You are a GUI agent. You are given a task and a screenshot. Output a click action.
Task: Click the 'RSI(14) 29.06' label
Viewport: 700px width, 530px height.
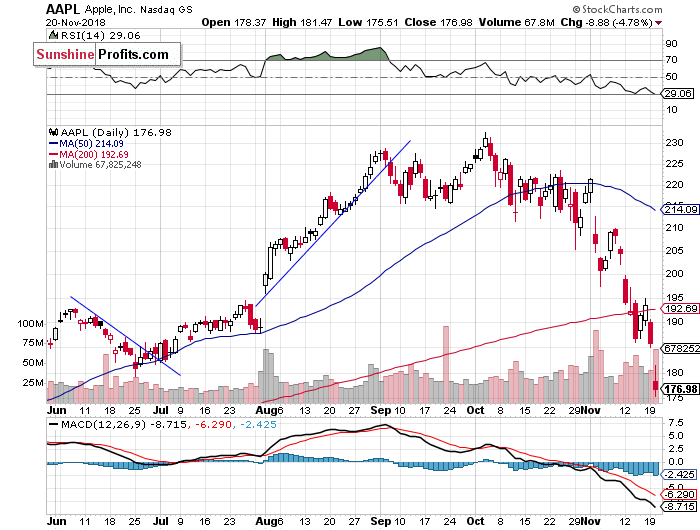[100, 35]
